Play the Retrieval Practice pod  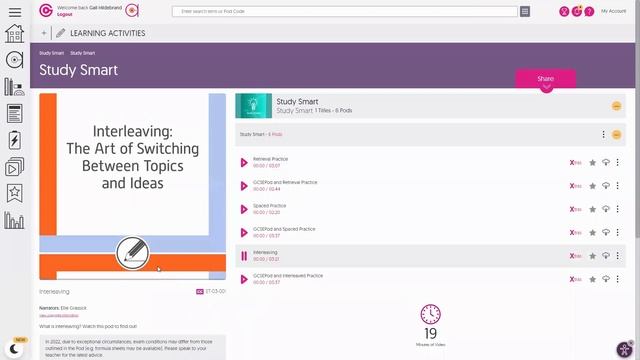(244, 162)
